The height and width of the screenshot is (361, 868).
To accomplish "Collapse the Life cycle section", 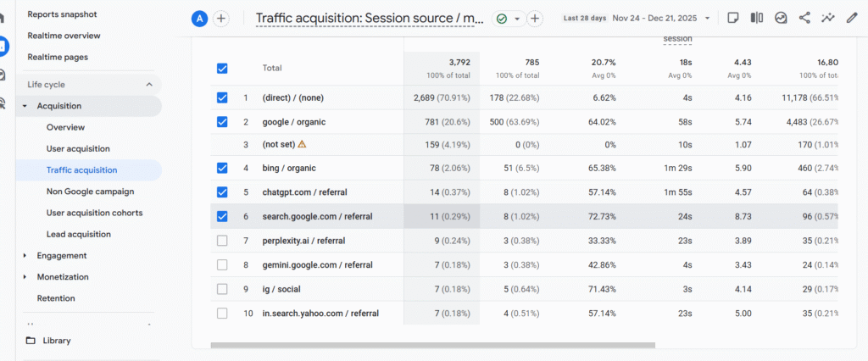I will click(149, 85).
